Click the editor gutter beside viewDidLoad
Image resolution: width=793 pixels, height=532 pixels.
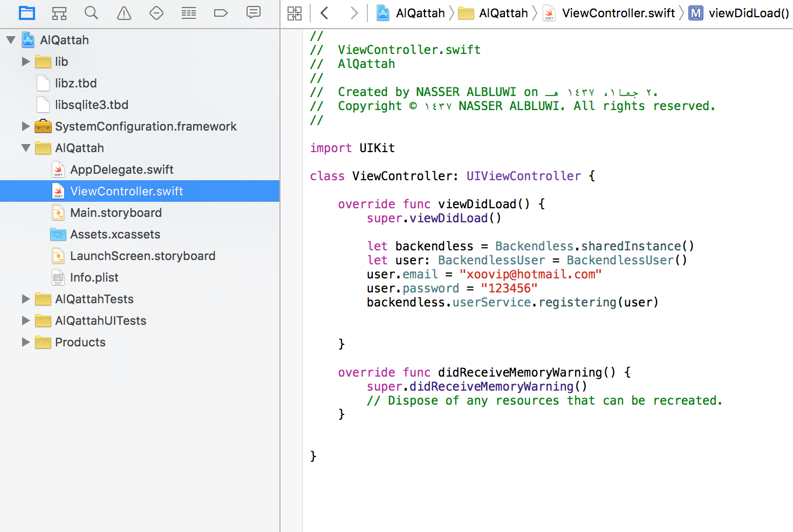(x=292, y=204)
